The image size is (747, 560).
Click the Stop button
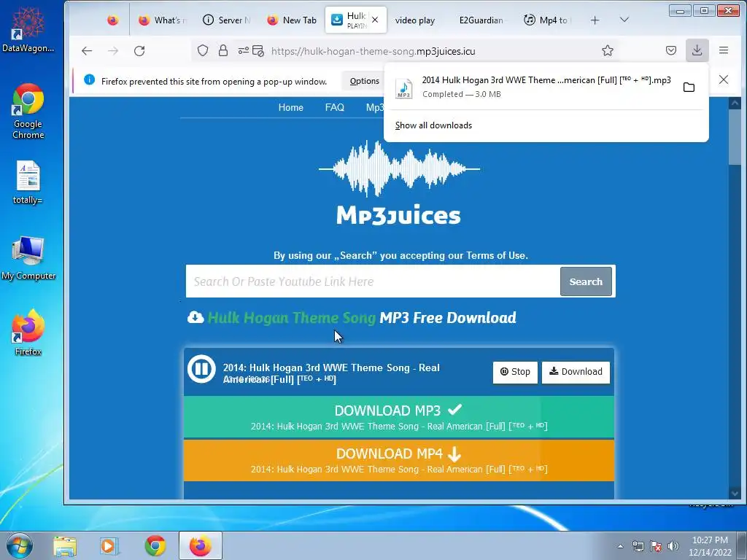pyautogui.click(x=515, y=372)
